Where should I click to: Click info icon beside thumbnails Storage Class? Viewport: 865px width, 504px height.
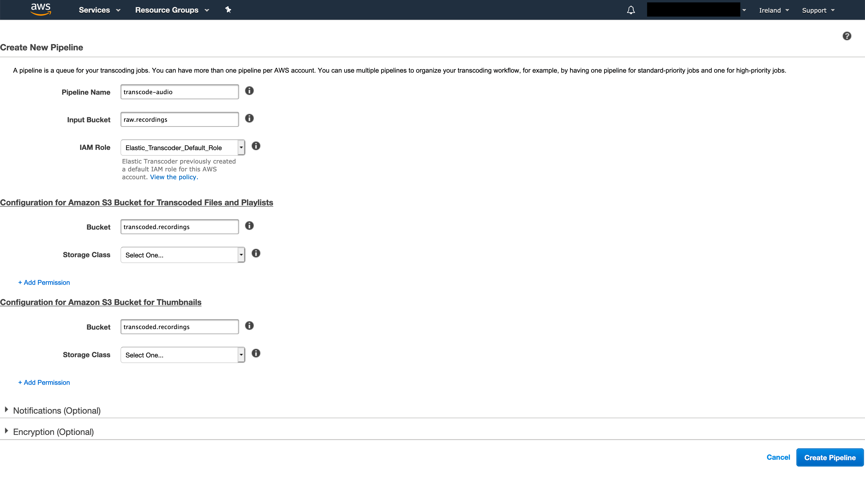(x=256, y=353)
